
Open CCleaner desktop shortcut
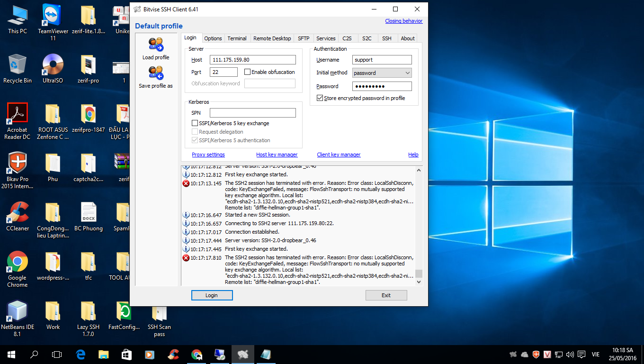[18, 212]
